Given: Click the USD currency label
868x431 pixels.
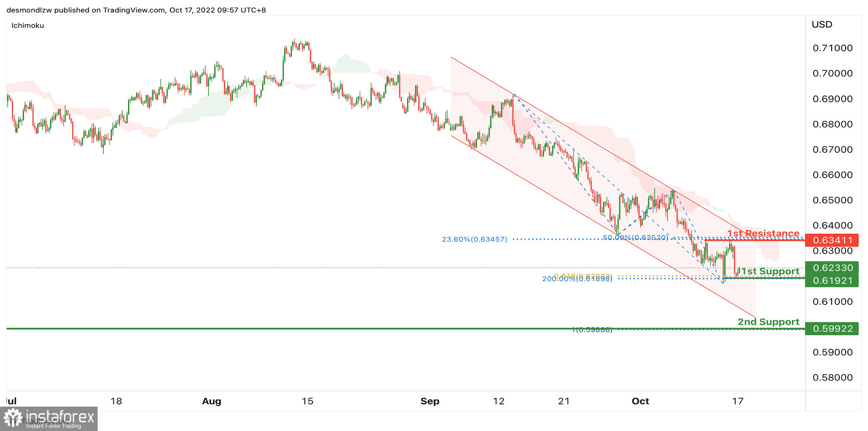Looking at the screenshot, I should 822,24.
